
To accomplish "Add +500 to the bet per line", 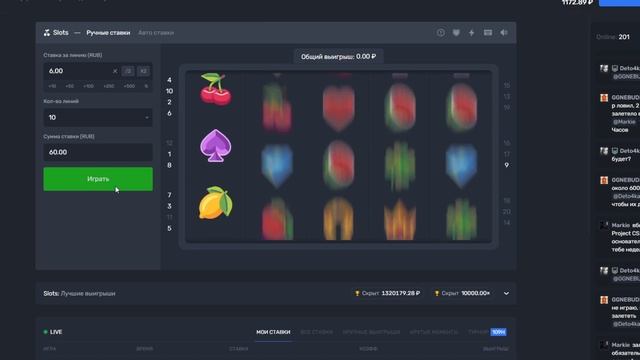I will pyautogui.click(x=129, y=86).
